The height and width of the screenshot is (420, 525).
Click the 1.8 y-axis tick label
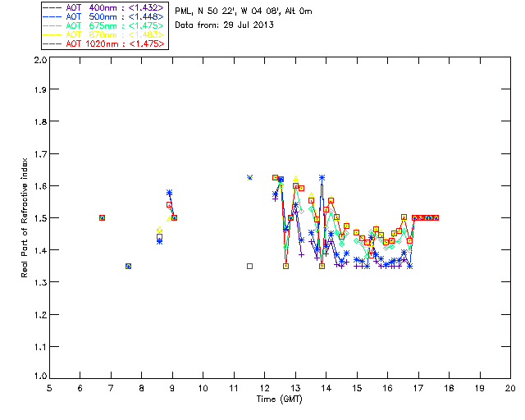tap(40, 121)
